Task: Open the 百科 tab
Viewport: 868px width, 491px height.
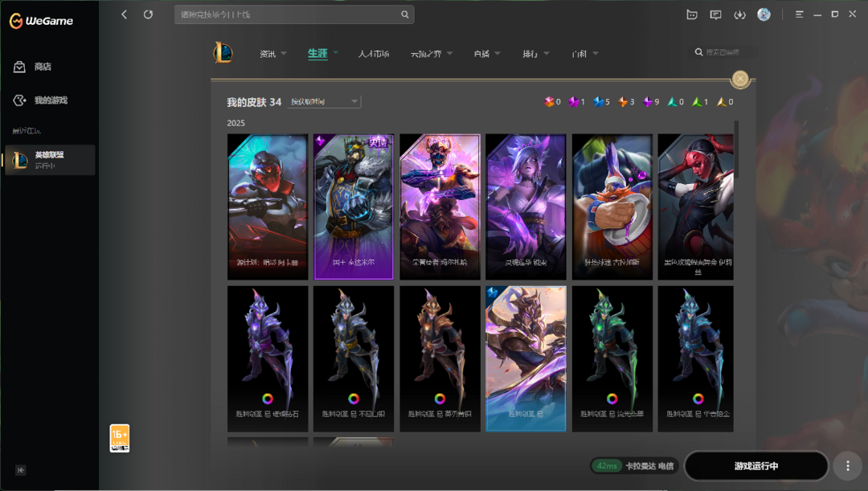Action: [x=579, y=54]
